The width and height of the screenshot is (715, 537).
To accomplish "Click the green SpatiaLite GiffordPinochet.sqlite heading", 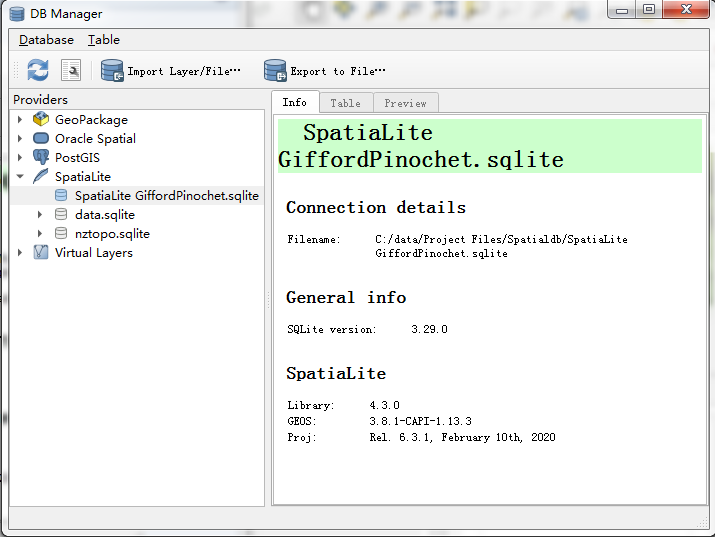I will (490, 146).
